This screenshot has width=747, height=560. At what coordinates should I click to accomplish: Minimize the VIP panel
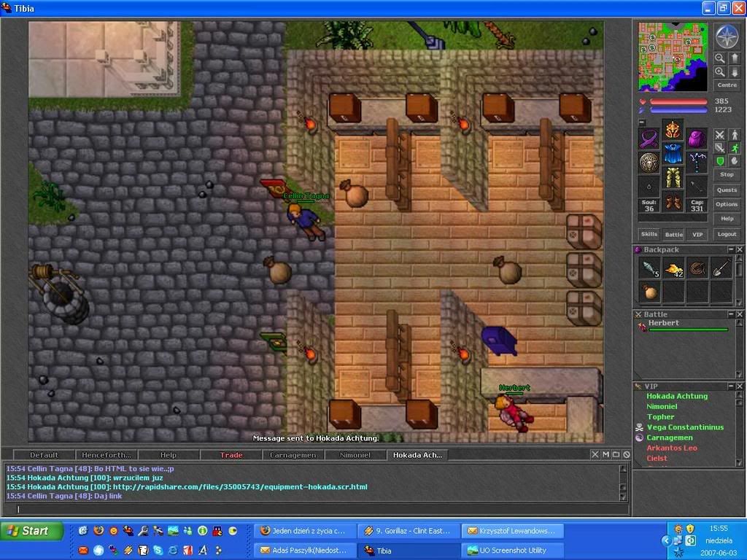coord(731,386)
